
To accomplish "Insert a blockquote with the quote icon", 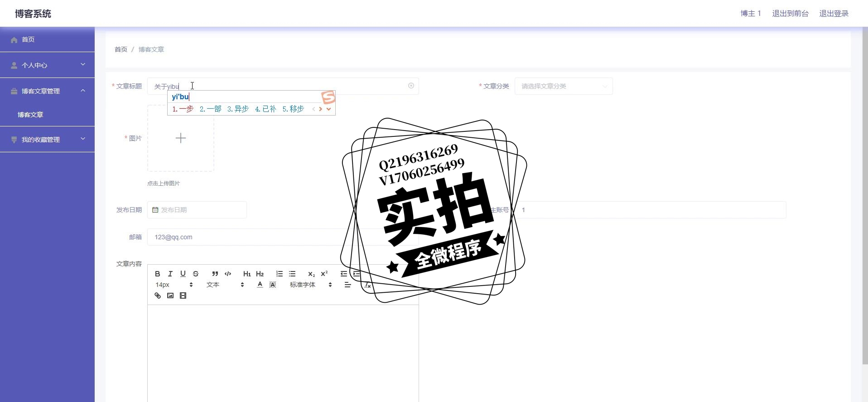I will click(x=215, y=274).
